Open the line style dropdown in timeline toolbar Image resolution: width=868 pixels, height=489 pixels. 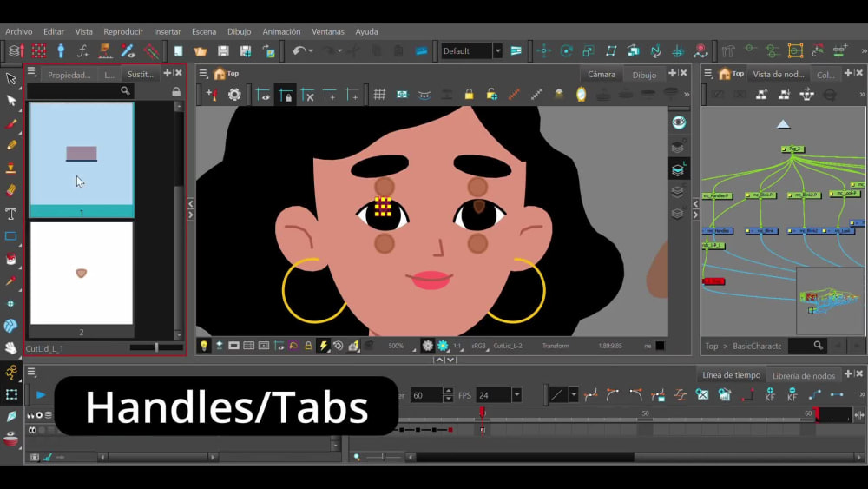pyautogui.click(x=574, y=395)
